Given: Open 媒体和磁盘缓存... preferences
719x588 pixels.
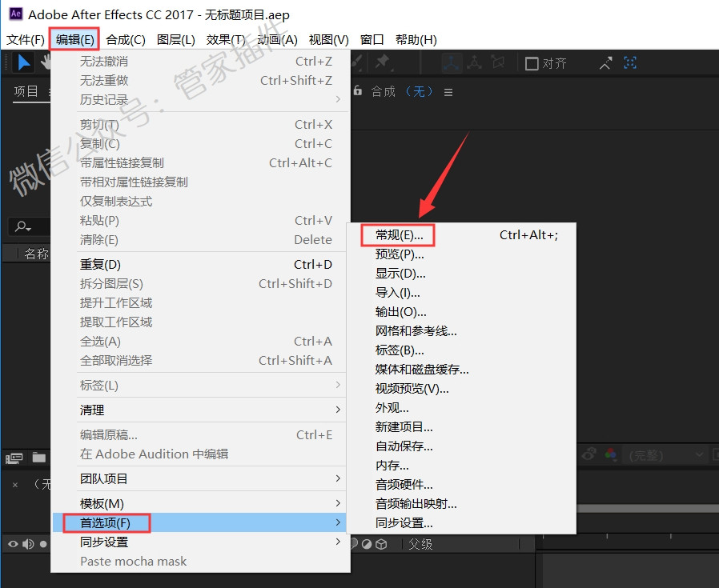Looking at the screenshot, I should 461,370.
